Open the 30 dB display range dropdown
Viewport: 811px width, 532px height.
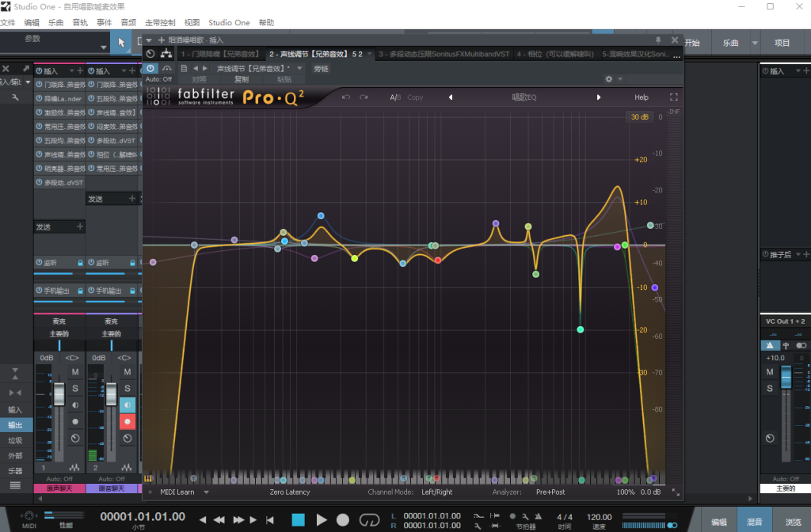point(639,117)
